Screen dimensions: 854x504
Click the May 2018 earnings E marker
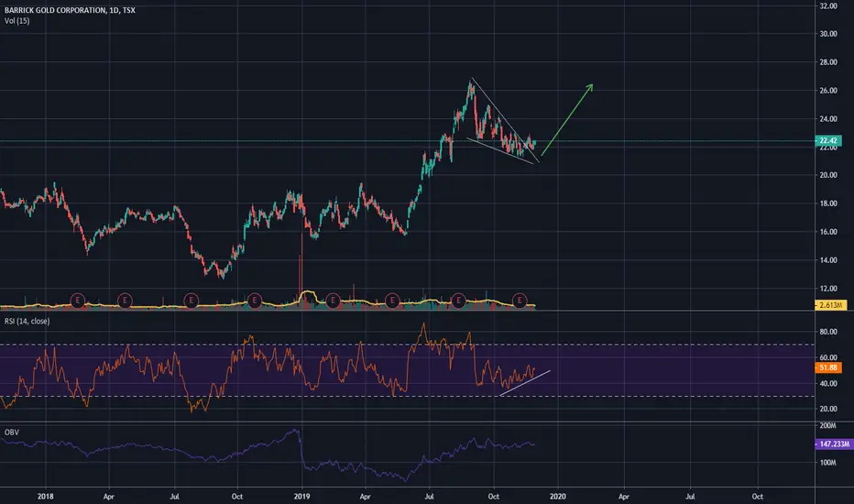pos(125,301)
